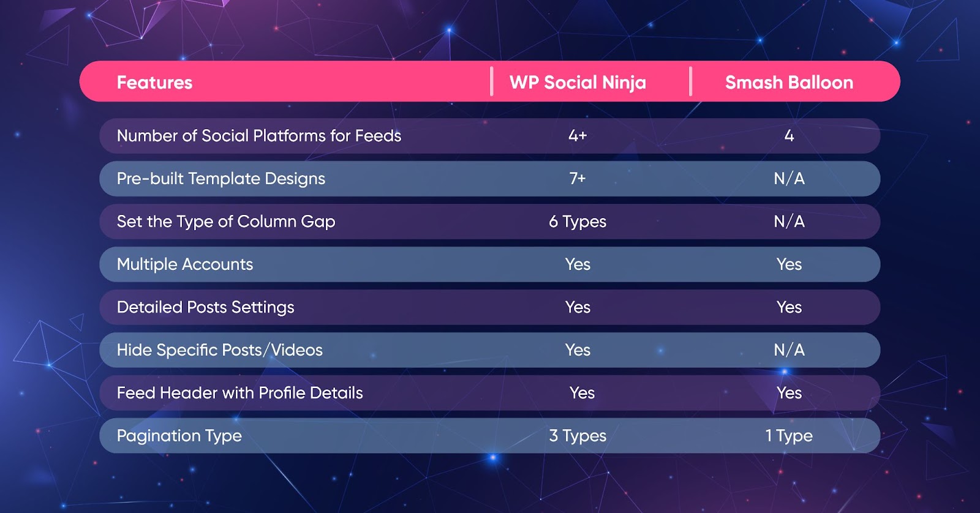Click N/A in Pre-built Template Designs row
Image resolution: width=980 pixels, height=513 pixels.
click(789, 179)
